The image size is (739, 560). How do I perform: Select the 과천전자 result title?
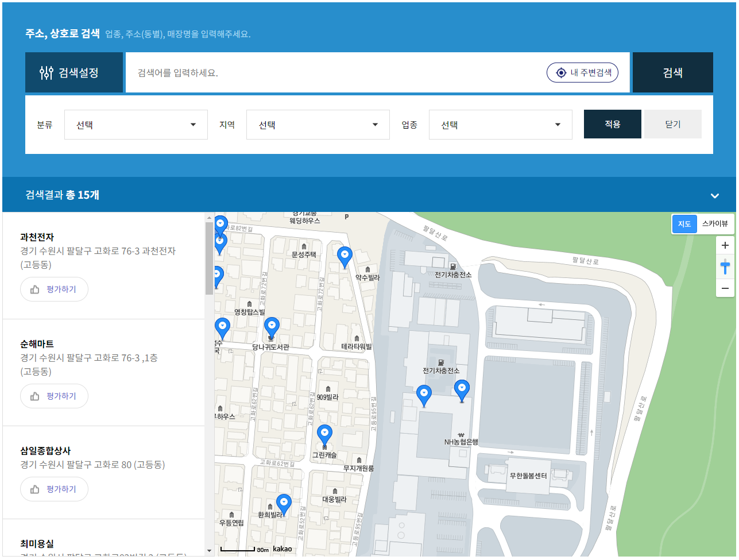(37, 237)
